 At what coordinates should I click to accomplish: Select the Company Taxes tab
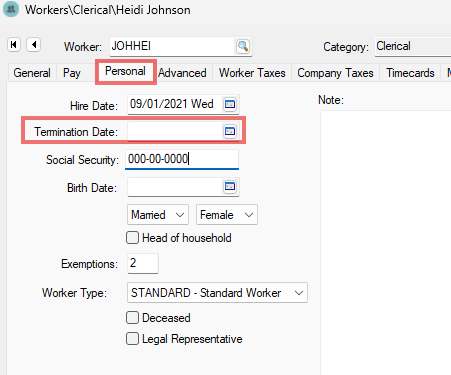coord(335,73)
